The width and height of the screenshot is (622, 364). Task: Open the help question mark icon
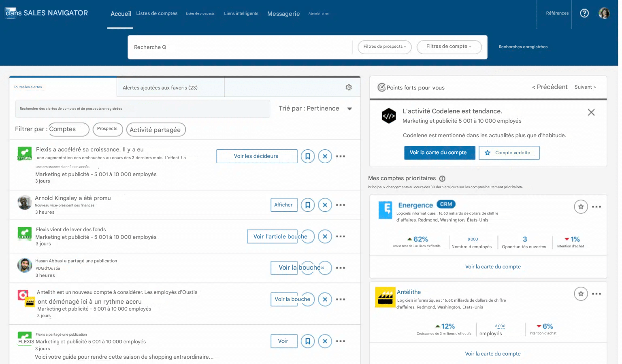584,13
